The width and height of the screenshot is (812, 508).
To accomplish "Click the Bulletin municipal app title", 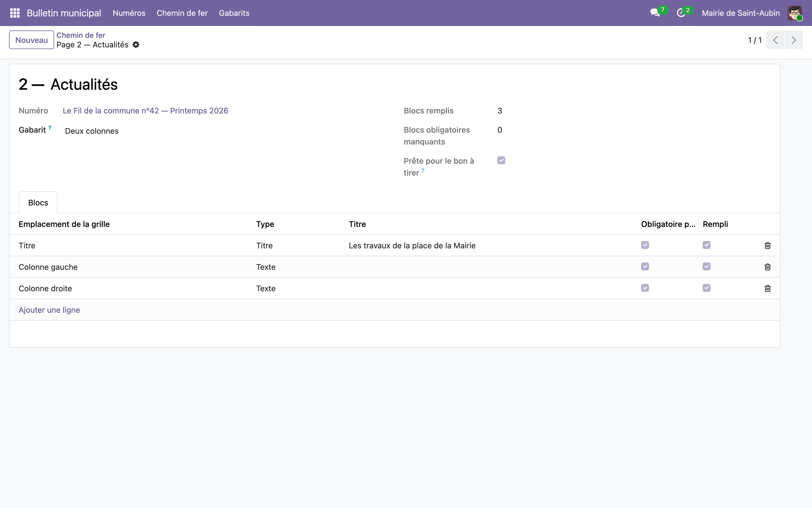I will coord(64,13).
